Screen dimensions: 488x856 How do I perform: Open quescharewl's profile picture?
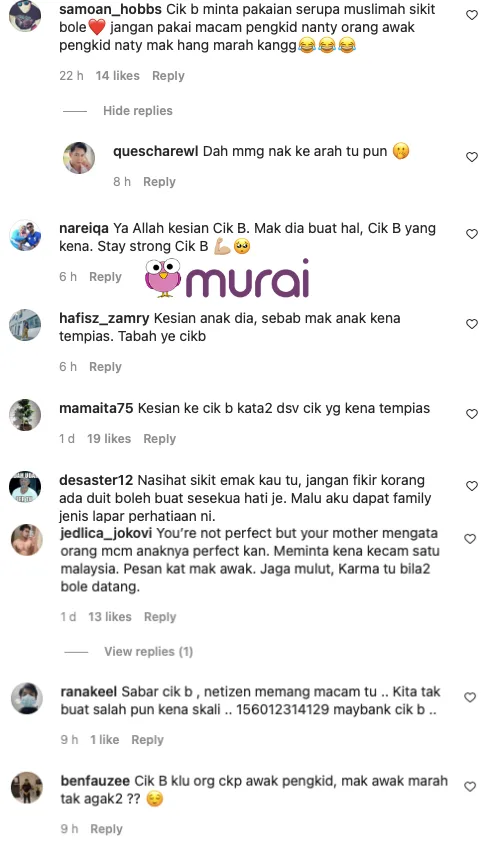tap(79, 158)
